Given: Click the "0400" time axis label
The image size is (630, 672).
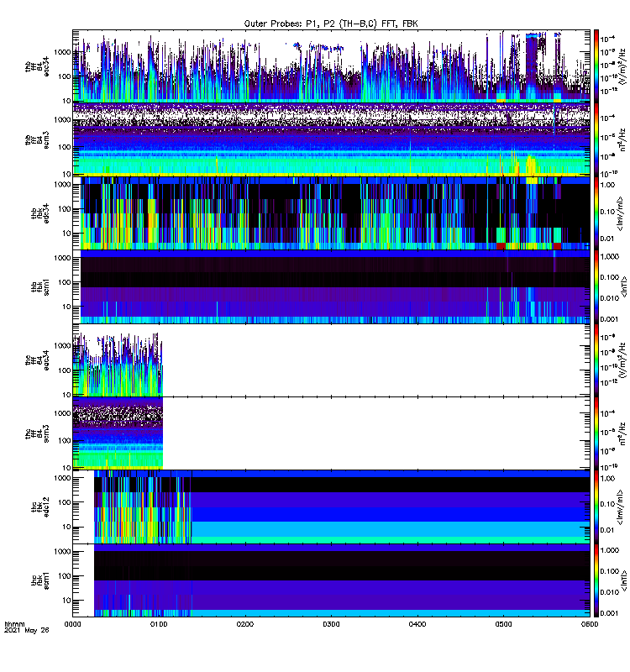Looking at the screenshot, I should [x=417, y=624].
